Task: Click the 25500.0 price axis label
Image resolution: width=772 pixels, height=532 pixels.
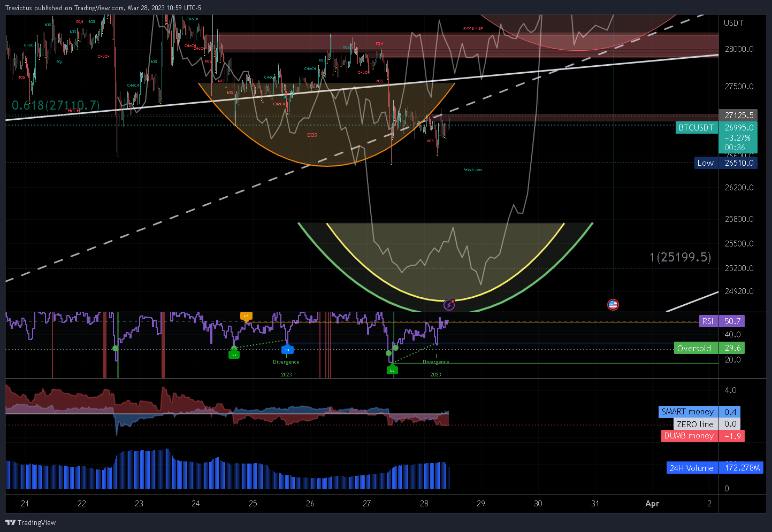Action: 739,243
